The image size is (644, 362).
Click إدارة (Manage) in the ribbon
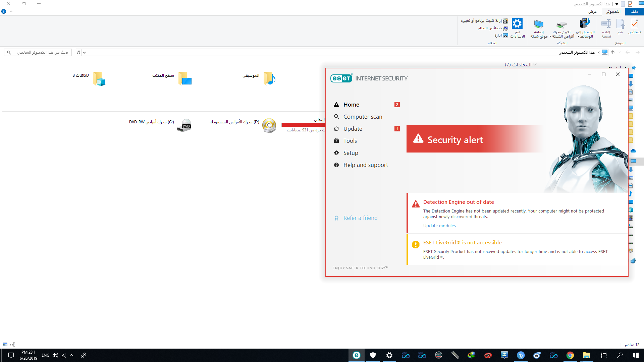[x=501, y=36]
